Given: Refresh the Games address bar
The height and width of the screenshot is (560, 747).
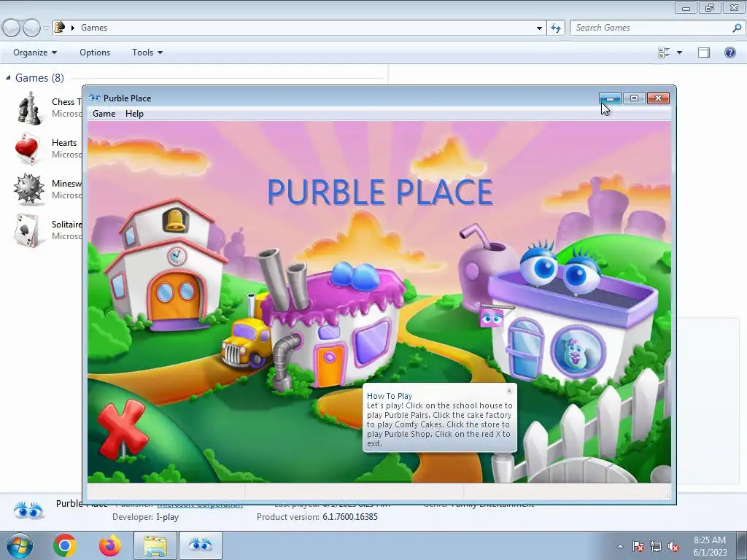Looking at the screenshot, I should coord(556,28).
